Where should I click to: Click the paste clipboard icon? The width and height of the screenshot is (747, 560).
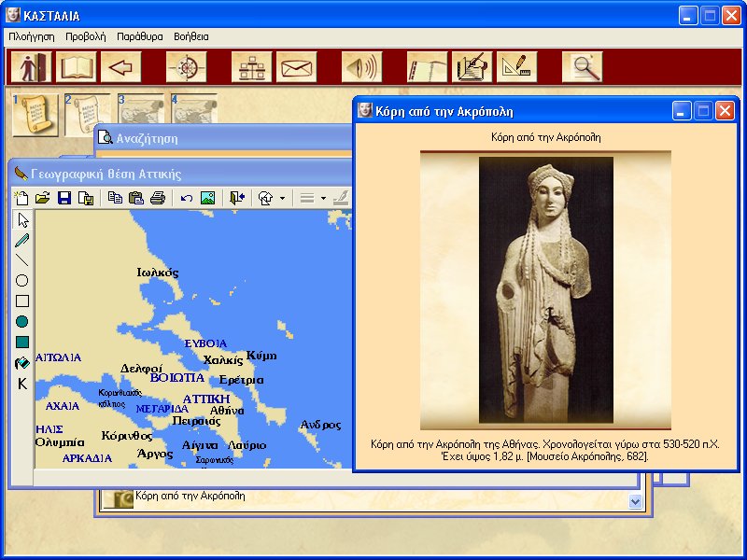[x=136, y=198]
